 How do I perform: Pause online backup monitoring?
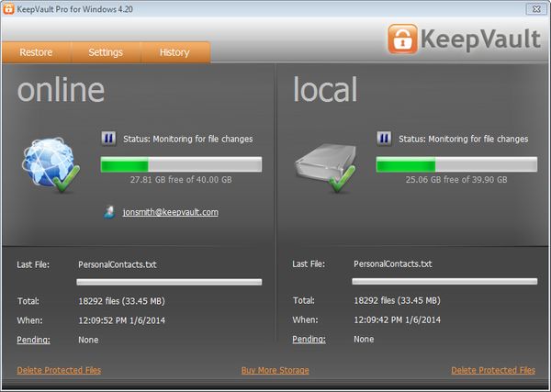108,139
